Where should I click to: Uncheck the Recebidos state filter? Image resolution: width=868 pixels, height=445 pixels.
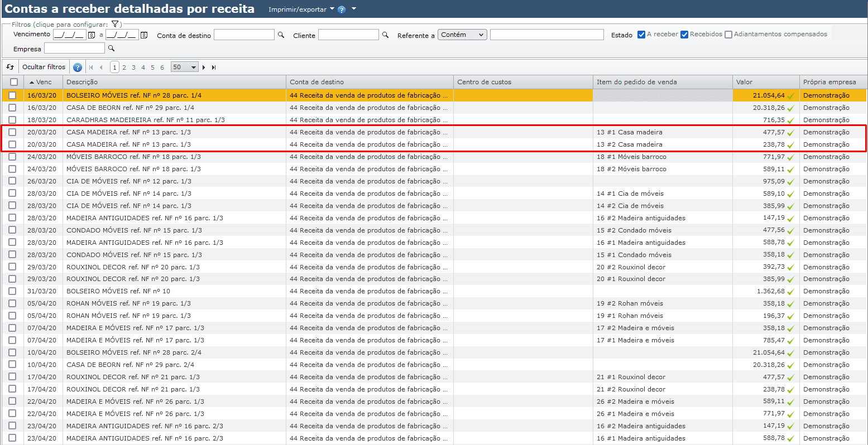point(684,35)
